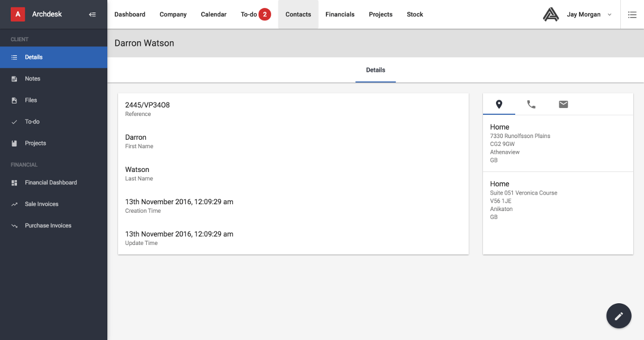Open Sale Invoices in sidebar

coord(54,204)
